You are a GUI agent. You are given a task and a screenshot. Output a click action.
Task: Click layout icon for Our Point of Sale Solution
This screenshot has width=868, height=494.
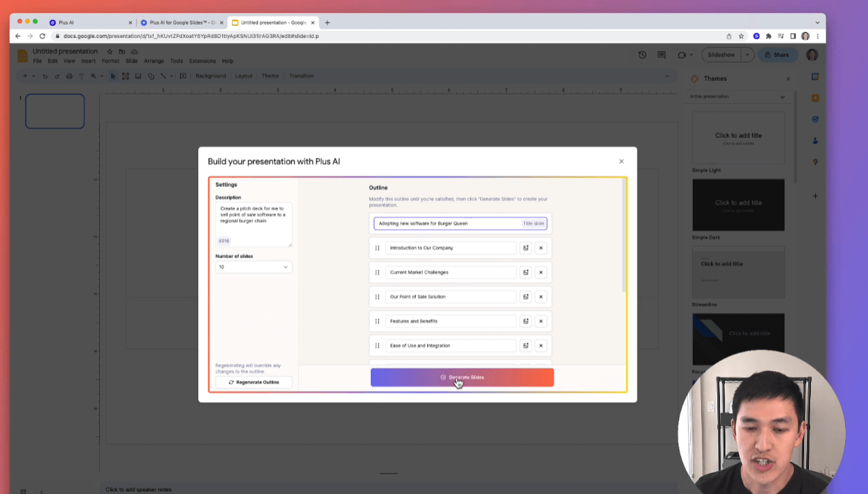tap(525, 297)
